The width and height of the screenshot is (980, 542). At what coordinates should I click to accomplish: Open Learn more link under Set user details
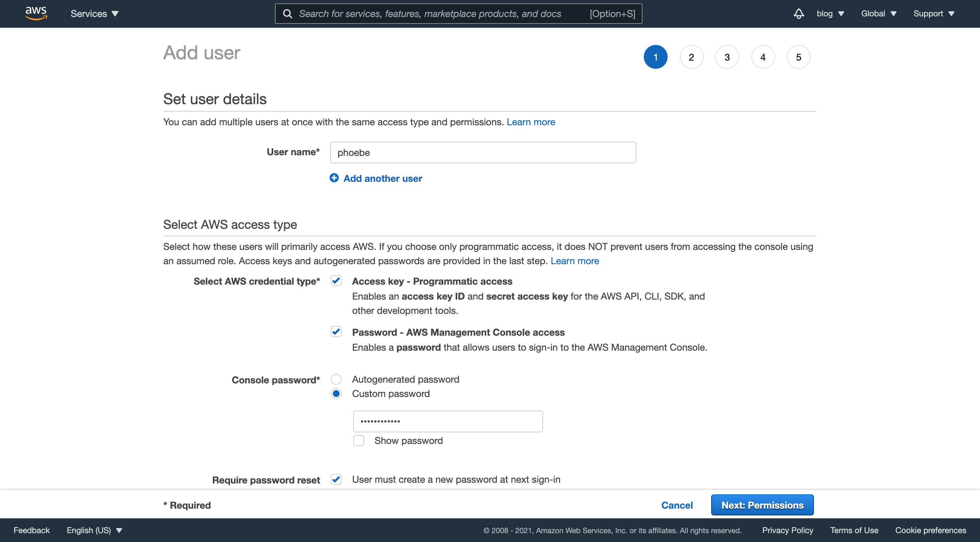(531, 122)
